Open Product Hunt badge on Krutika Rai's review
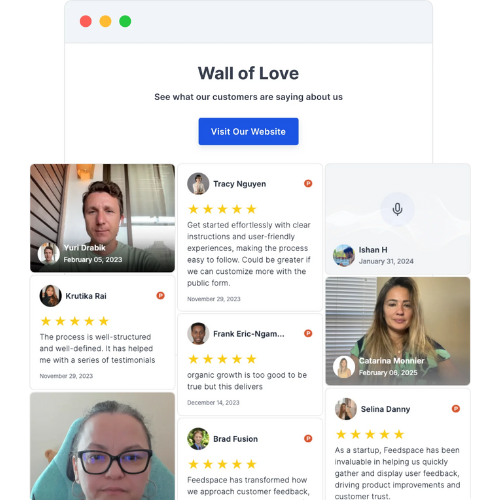Viewport: 500px width, 500px height. [x=160, y=296]
